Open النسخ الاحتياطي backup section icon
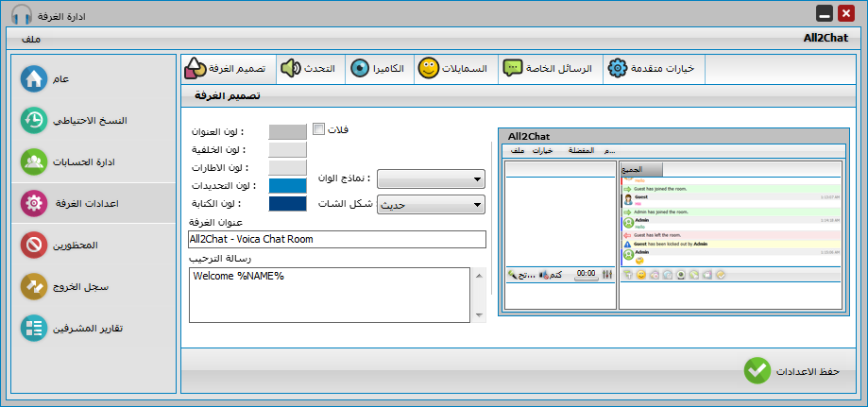The height and width of the screenshot is (407, 868). point(34,121)
